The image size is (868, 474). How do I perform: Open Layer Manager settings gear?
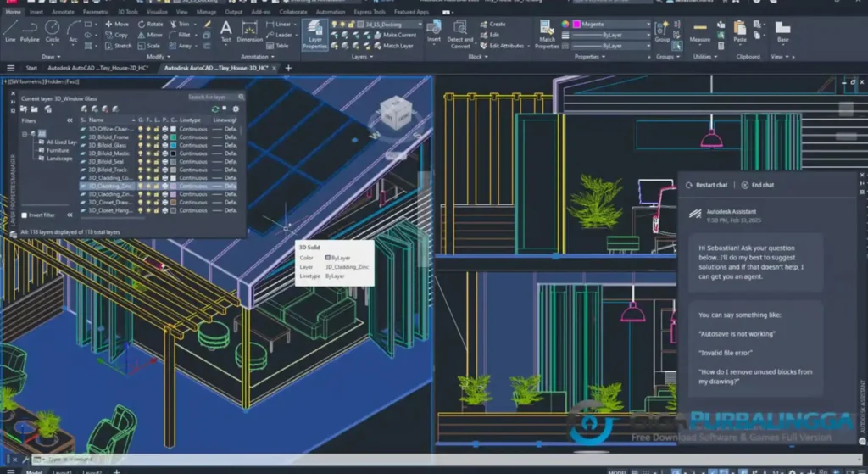coord(236,109)
